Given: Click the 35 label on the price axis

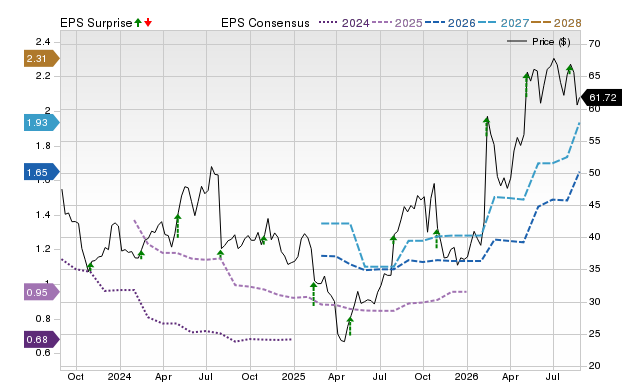Looking at the screenshot, I should [594, 269].
